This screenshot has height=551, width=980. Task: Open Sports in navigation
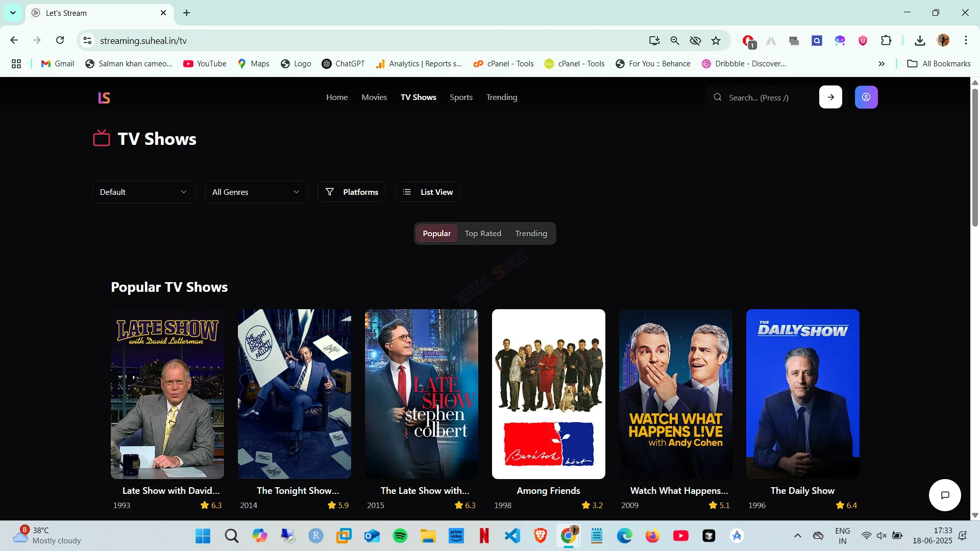(x=461, y=97)
